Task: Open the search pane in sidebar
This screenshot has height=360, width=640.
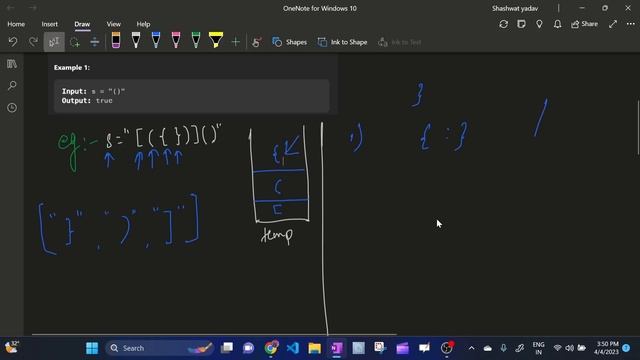Action: (12, 86)
